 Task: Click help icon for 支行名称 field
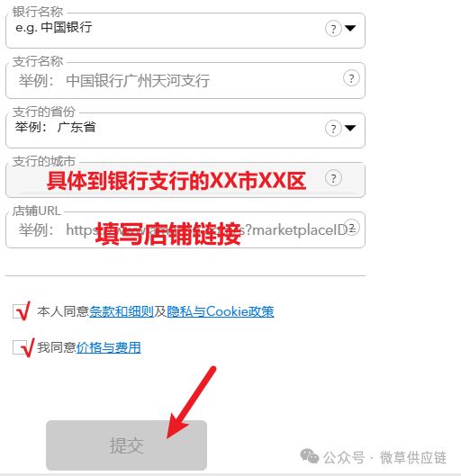click(x=351, y=78)
